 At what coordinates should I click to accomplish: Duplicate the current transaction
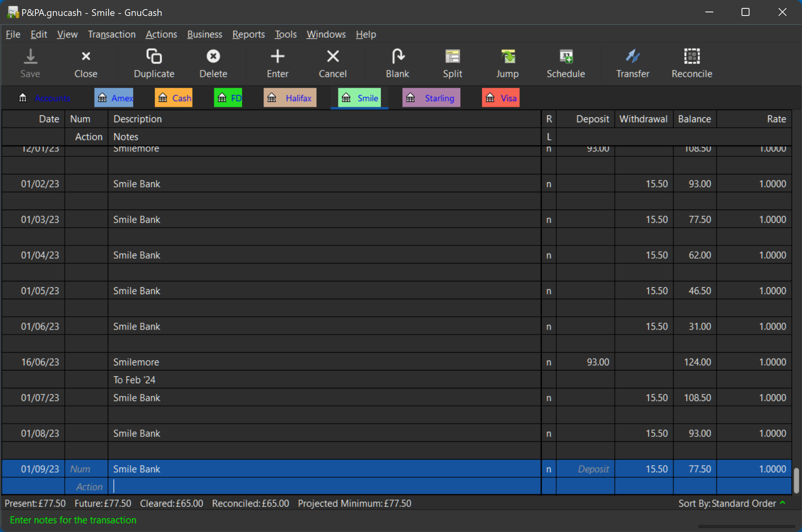coord(154,57)
